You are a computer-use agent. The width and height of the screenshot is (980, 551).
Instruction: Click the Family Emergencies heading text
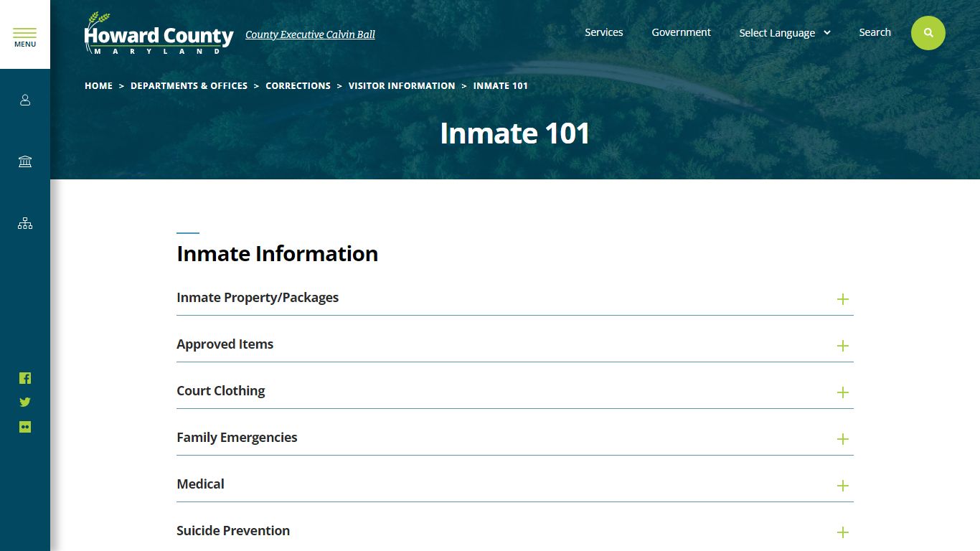coord(237,438)
